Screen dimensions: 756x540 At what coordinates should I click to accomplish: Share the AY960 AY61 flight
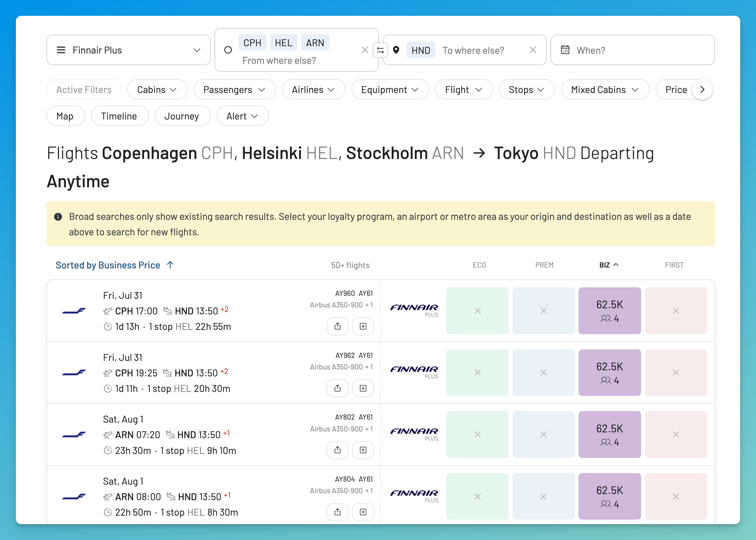[x=337, y=326]
